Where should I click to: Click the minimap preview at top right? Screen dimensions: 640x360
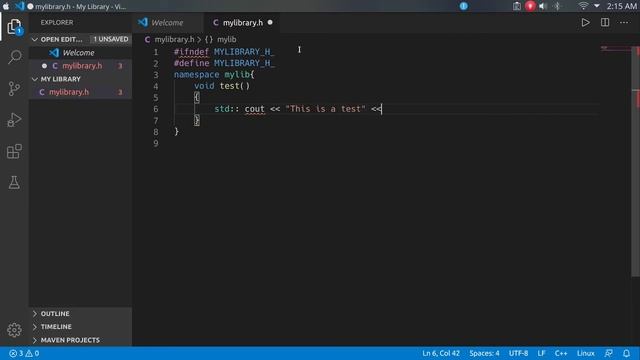pyautogui.click(x=616, y=49)
